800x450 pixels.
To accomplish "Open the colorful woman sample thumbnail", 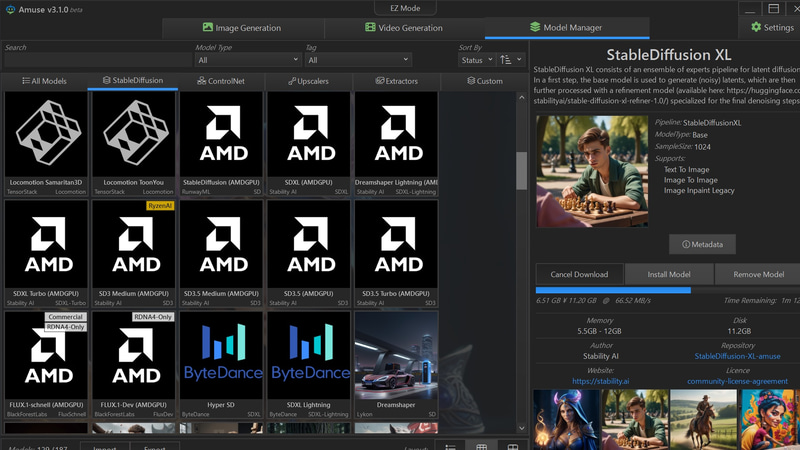I will (768, 420).
